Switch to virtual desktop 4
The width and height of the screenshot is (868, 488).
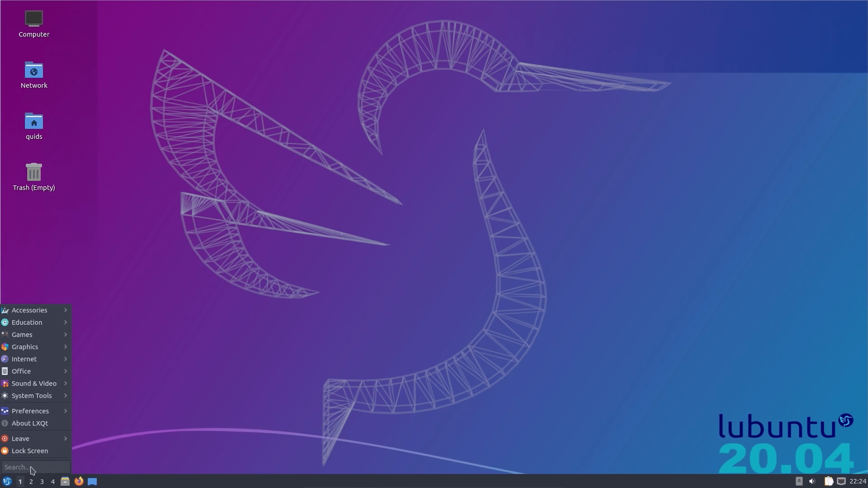pyautogui.click(x=52, y=482)
